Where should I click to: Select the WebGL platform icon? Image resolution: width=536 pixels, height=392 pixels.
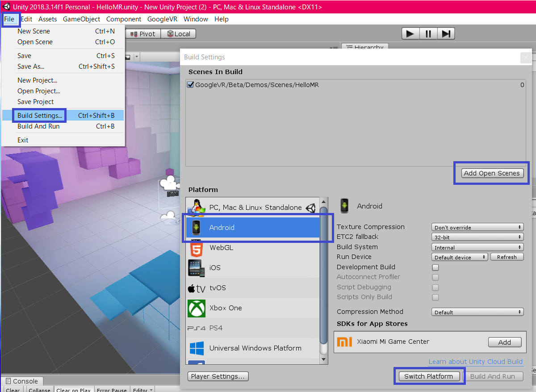coord(196,248)
